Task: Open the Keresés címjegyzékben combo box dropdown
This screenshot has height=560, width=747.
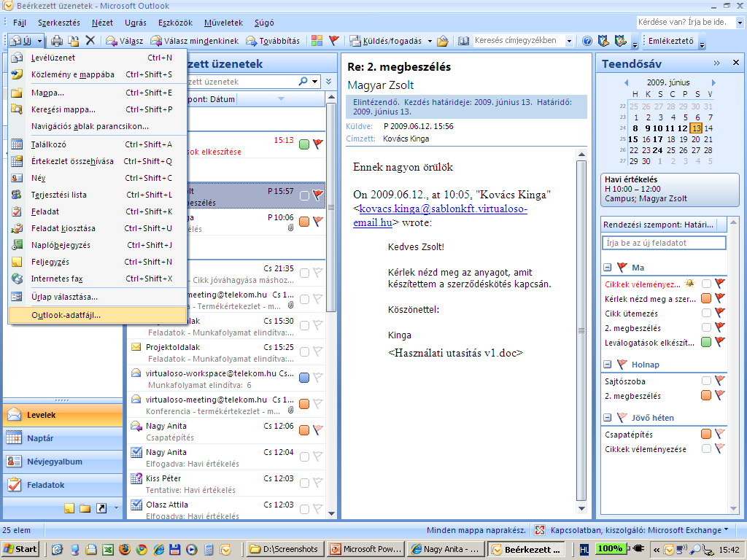Action: (569, 41)
